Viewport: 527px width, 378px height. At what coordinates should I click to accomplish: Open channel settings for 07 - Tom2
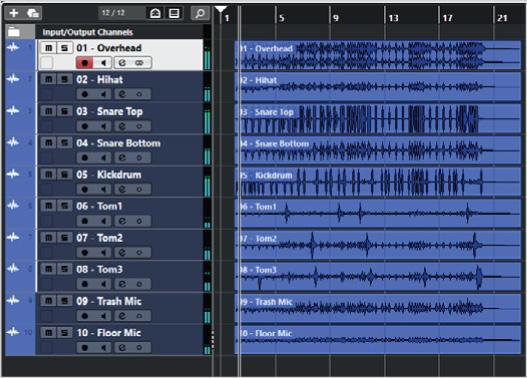coord(122,253)
